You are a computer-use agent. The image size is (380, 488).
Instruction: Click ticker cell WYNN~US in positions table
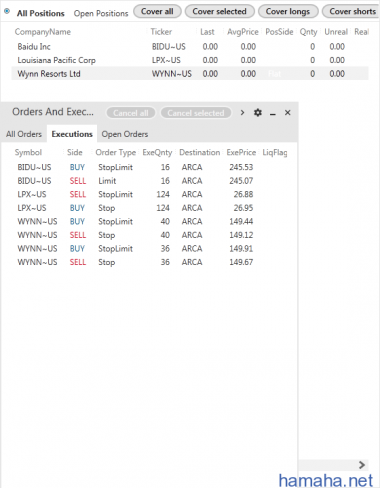pos(172,74)
